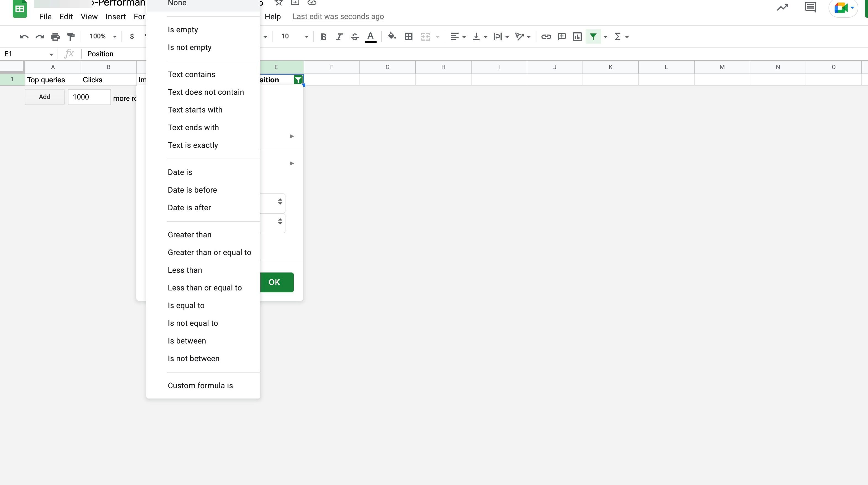
Task: Open Edit menu
Action: coord(66,17)
